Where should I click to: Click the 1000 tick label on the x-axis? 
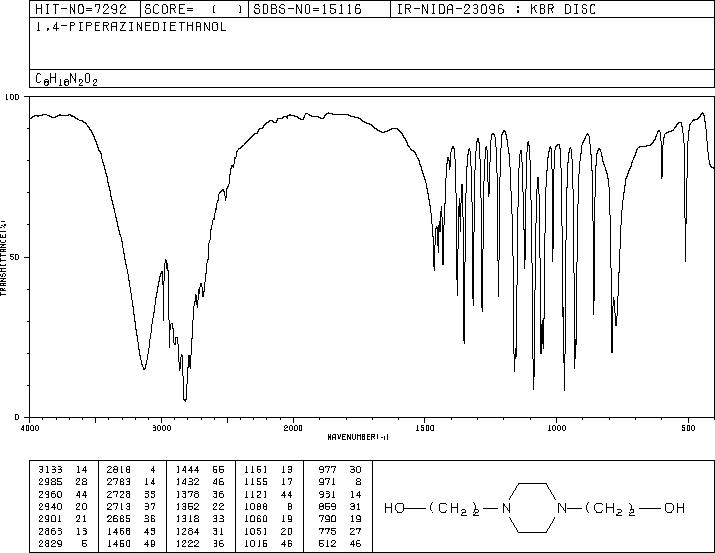click(x=557, y=428)
